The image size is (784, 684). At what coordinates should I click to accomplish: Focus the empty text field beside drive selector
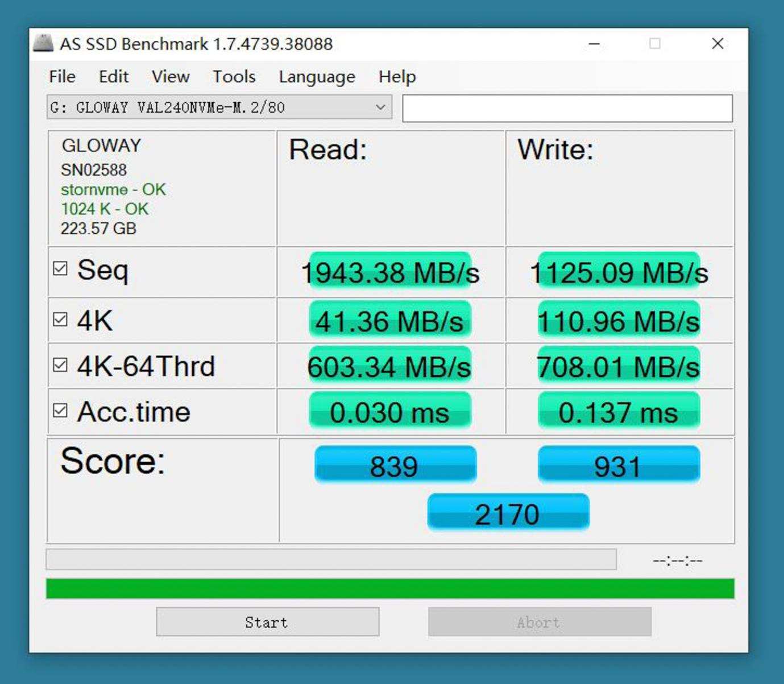point(567,108)
